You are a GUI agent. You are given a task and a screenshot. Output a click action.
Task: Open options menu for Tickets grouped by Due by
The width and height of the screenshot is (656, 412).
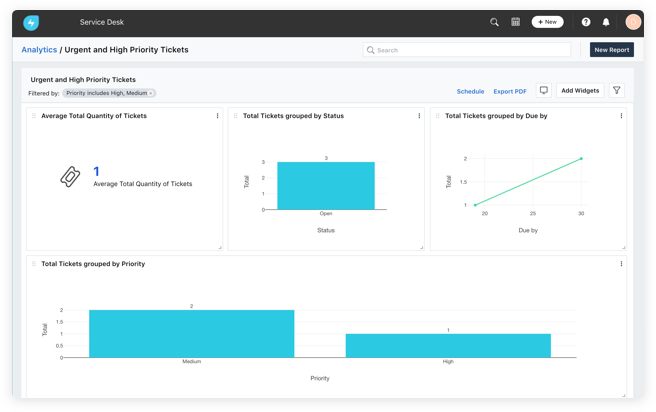621,116
